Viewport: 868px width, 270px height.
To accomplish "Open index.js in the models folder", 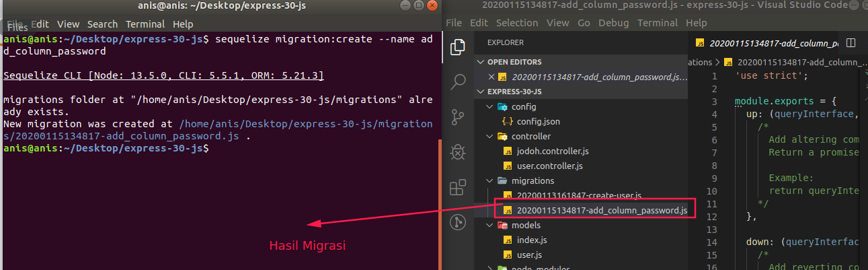I will click(532, 240).
